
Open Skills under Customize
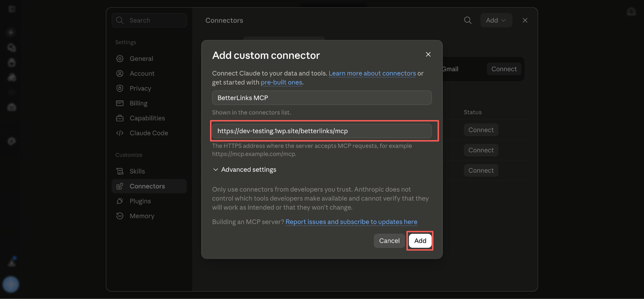tap(149, 171)
